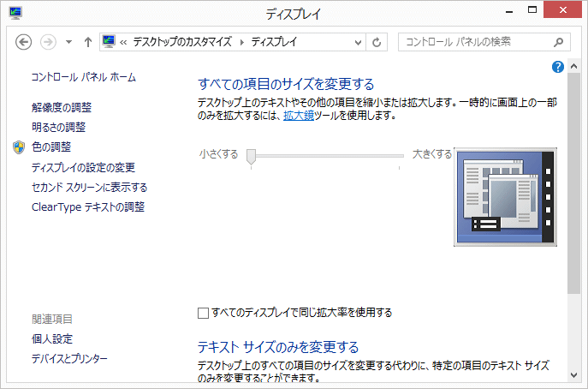Maximize the ディスプレイ window

pos(532,10)
